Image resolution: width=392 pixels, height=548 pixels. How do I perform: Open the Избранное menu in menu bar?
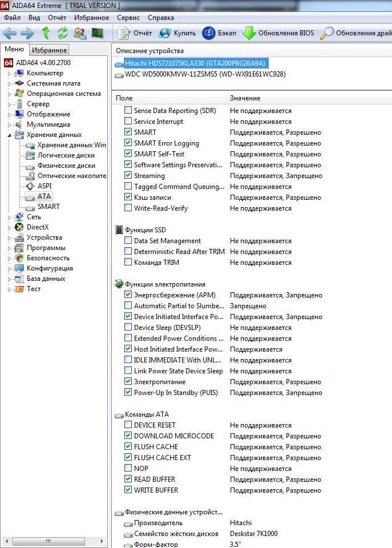91,18
